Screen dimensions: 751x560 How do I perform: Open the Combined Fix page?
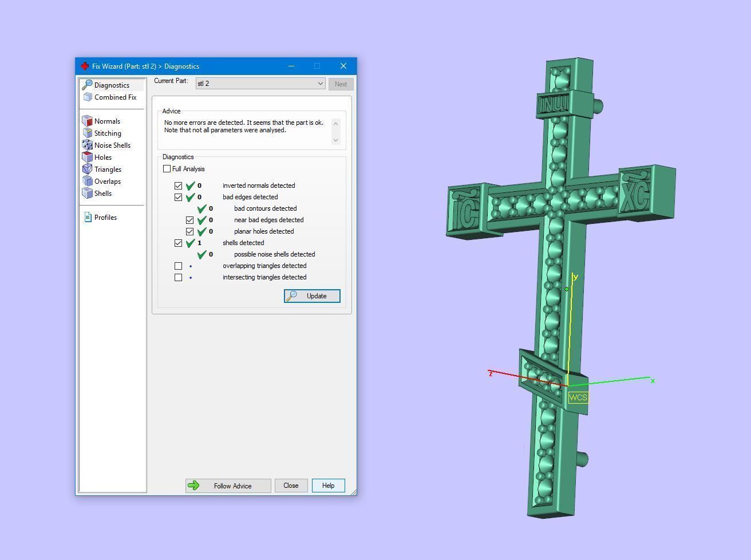coord(115,97)
